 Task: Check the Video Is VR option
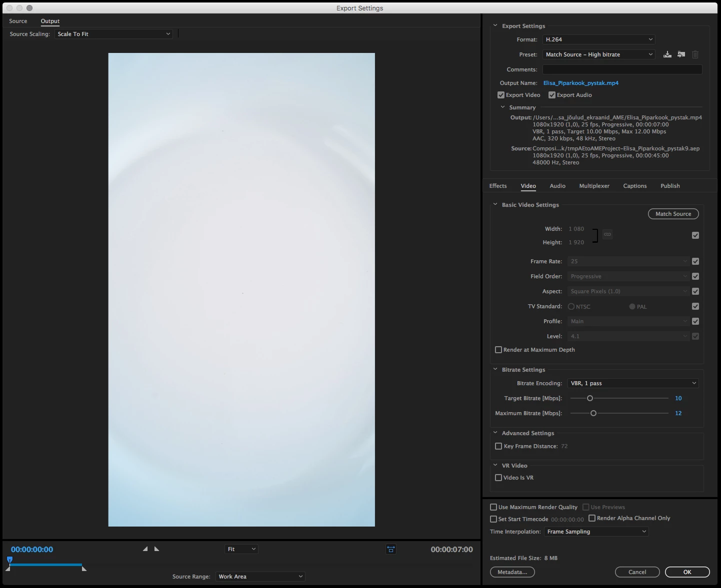pos(498,478)
